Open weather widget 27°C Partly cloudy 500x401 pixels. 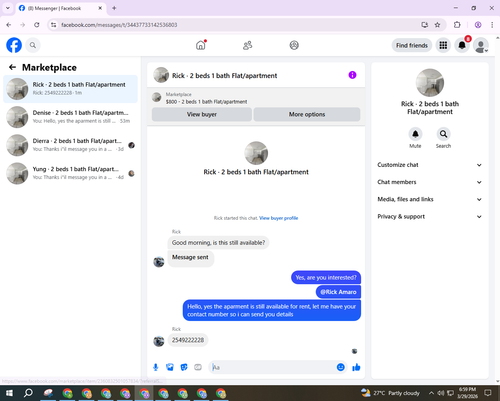pos(390,393)
